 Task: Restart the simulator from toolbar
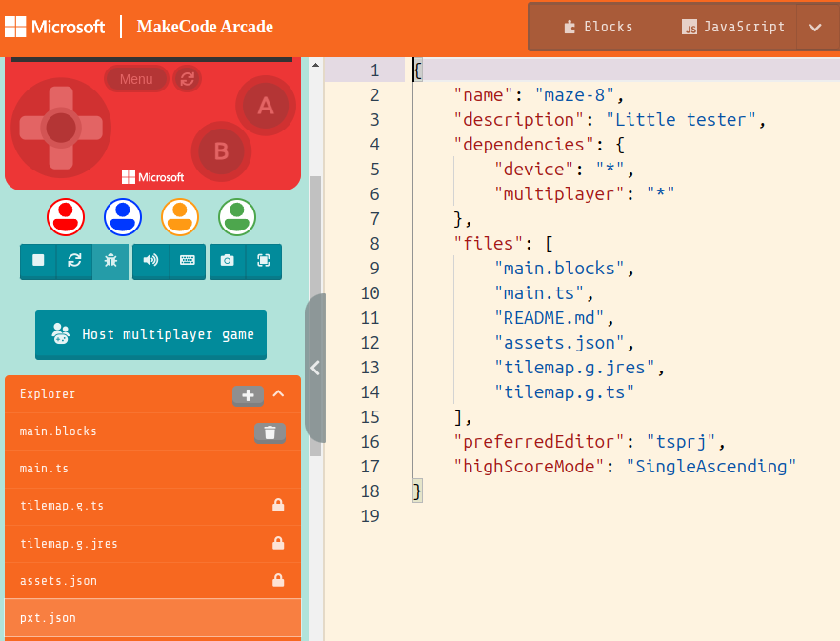(x=74, y=261)
